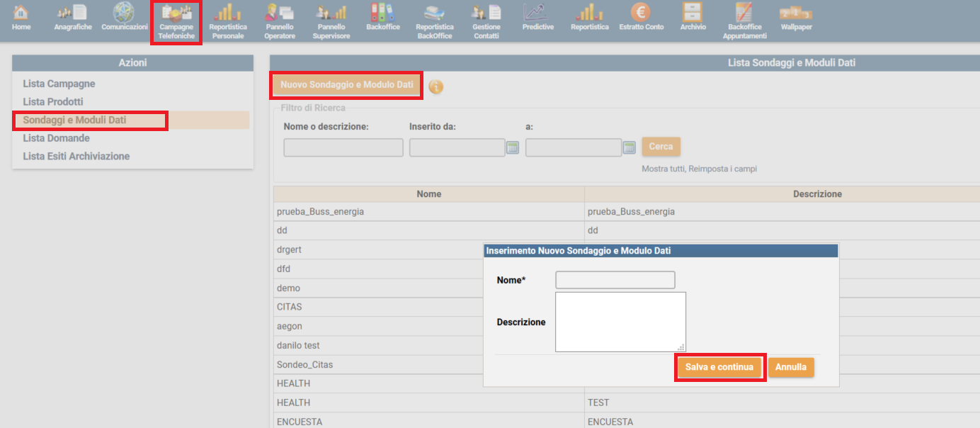Focus the Nome* field in dialog
The image size is (980, 428).
[615, 280]
